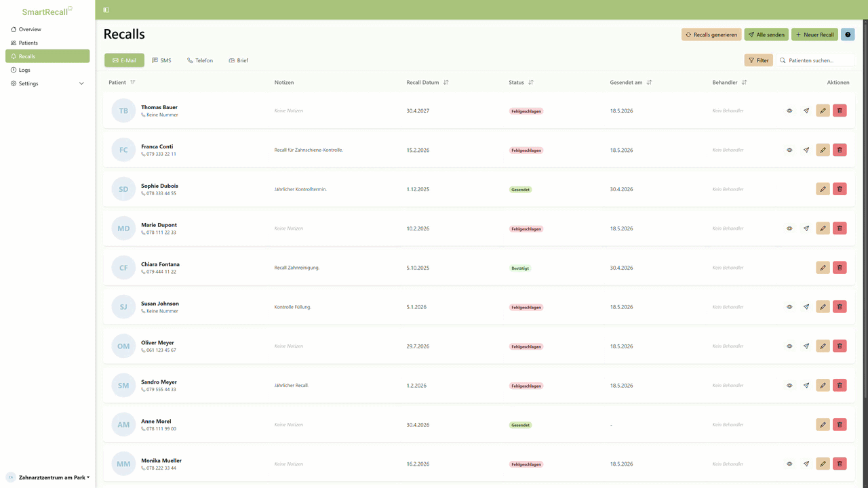
Task: Edit Marie Dupont's recall
Action: [823, 228]
